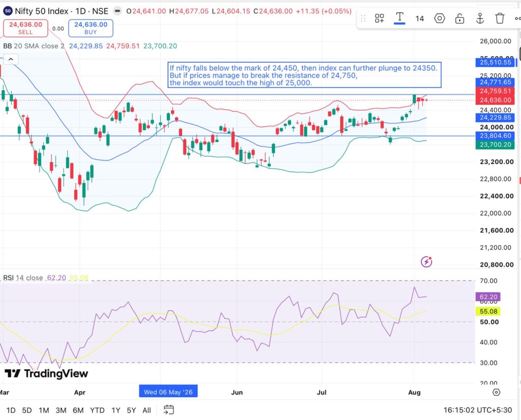The height and width of the screenshot is (420, 521).
Task: Collapse the indicator legend chevron
Action: (x=11, y=59)
